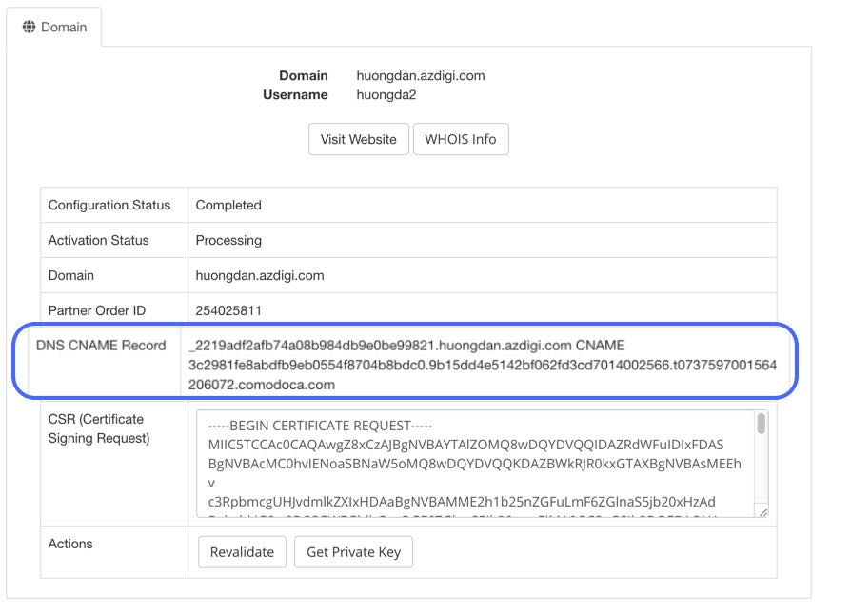Click the globe icon in the Domain tab
Image resolution: width=851 pixels, height=616 pixels.
(x=29, y=28)
